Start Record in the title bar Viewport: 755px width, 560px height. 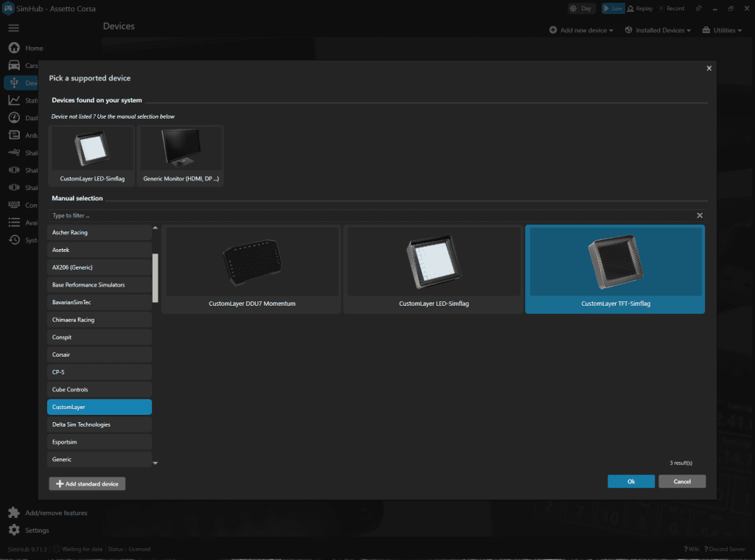click(670, 8)
